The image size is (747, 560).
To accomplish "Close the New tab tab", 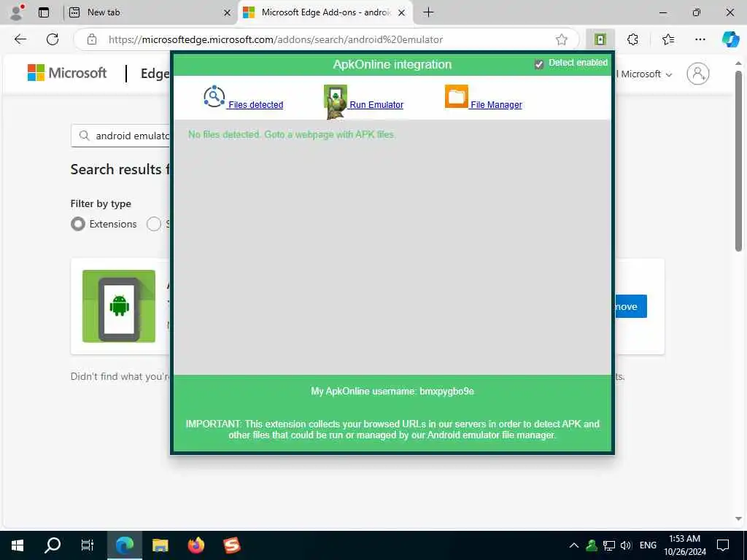I will [x=228, y=13].
